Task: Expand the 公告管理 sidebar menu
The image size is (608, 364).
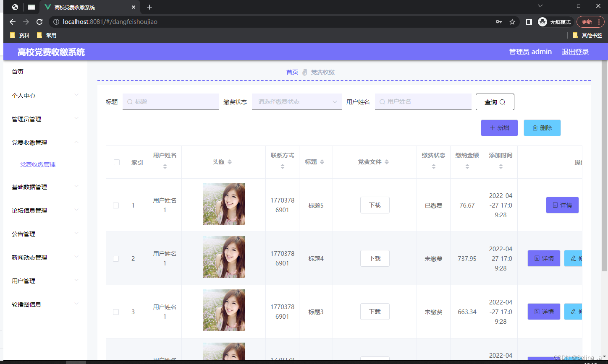Action: [45, 234]
